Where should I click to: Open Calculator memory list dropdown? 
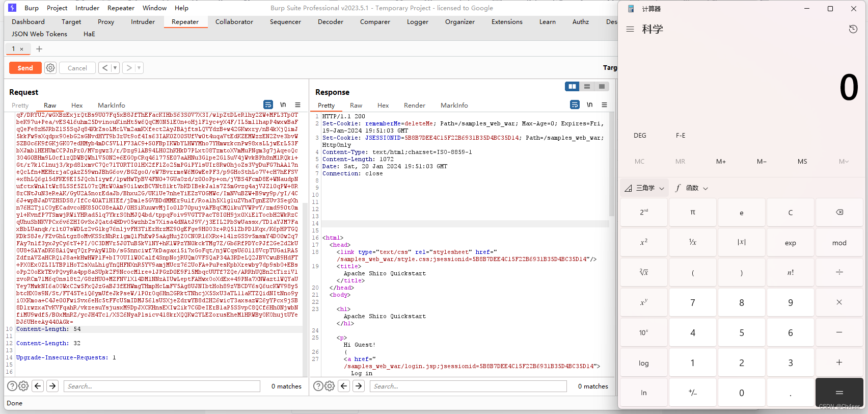tap(844, 162)
